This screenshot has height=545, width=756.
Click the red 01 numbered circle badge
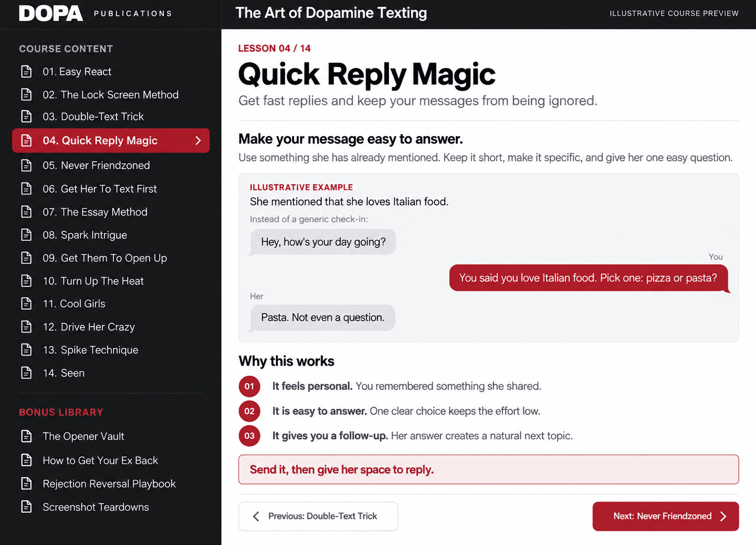click(250, 386)
